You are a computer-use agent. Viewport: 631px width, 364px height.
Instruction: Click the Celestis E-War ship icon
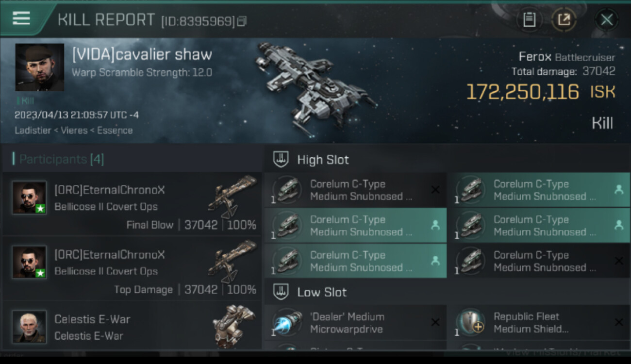click(233, 326)
